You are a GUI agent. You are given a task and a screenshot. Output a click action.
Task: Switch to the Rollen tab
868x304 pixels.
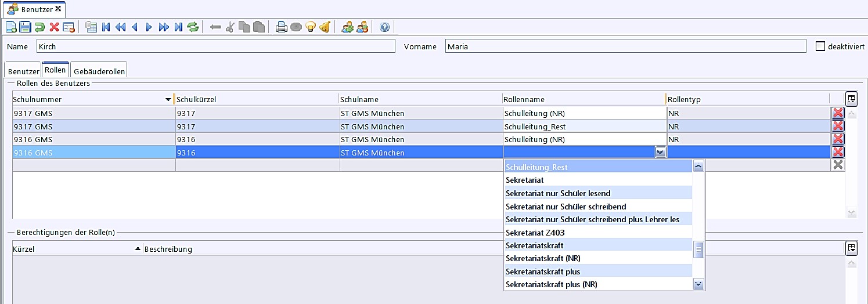[x=55, y=70]
